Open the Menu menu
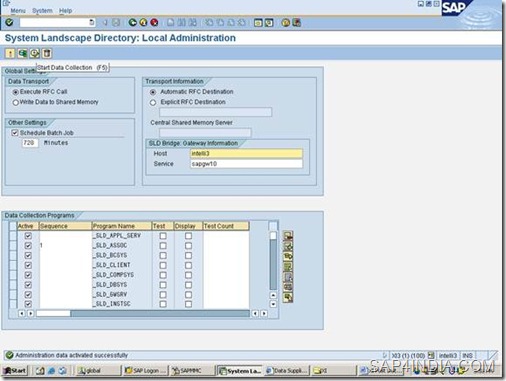The image size is (506, 381). pyautogui.click(x=18, y=11)
